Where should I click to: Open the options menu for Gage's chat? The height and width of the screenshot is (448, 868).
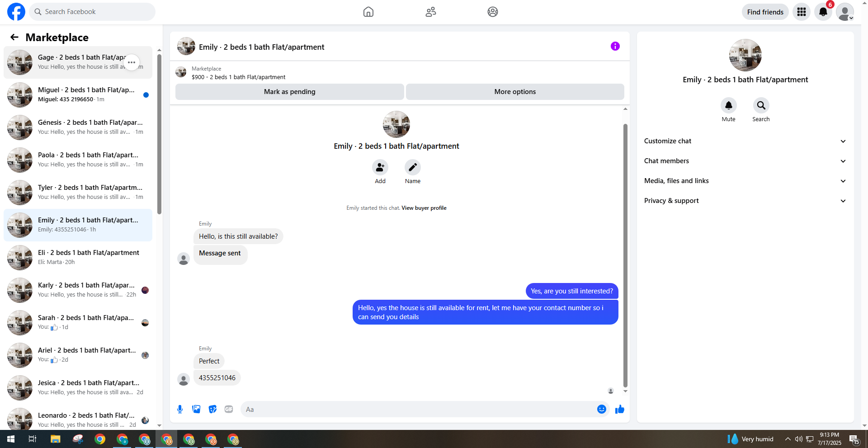[x=132, y=62]
